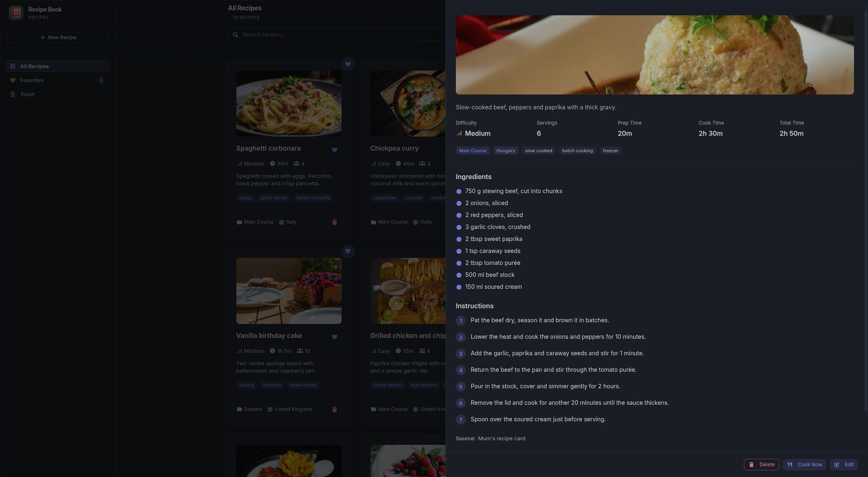Click the make ahead tag chip
Viewport: 868px width, 477px height.
coord(303,385)
